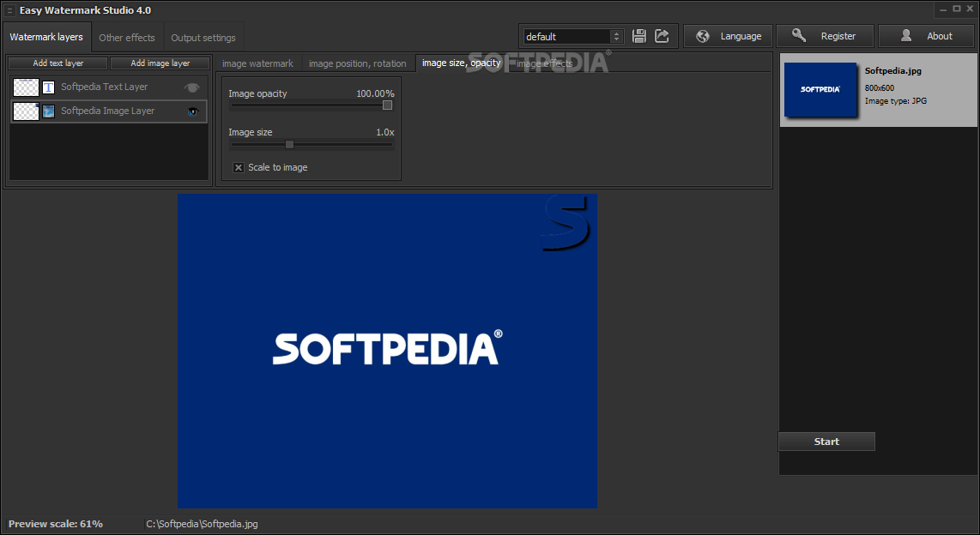Click Softpedia Text Layer transparency thumbnail
The image size is (980, 535).
click(27, 87)
